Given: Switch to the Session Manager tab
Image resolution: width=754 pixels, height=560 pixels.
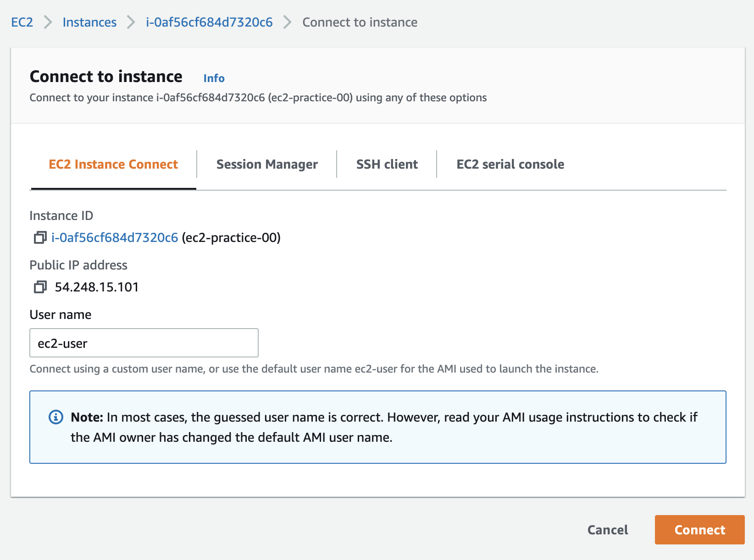Looking at the screenshot, I should (267, 164).
